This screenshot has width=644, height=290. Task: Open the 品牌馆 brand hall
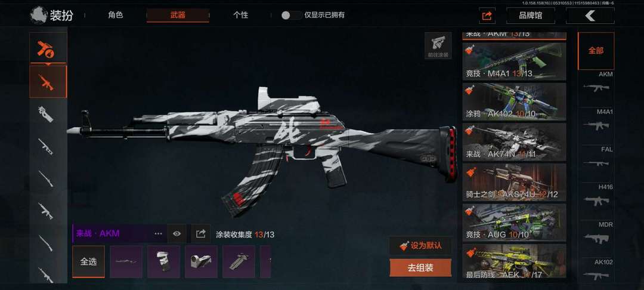(530, 16)
